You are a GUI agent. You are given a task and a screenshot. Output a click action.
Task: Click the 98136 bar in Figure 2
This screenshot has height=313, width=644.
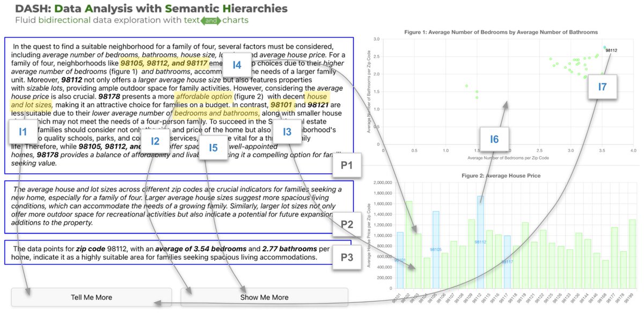(x=579, y=260)
